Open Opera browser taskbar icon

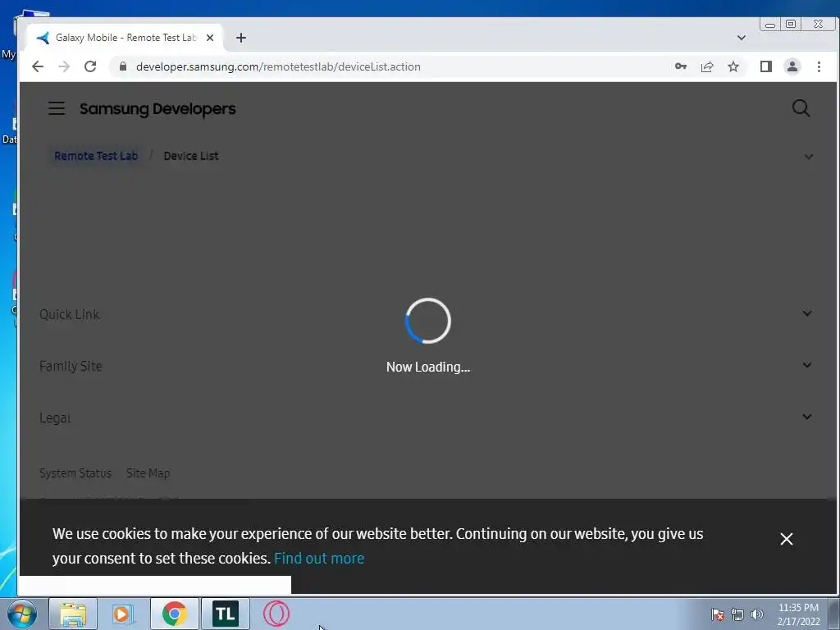[276, 614]
